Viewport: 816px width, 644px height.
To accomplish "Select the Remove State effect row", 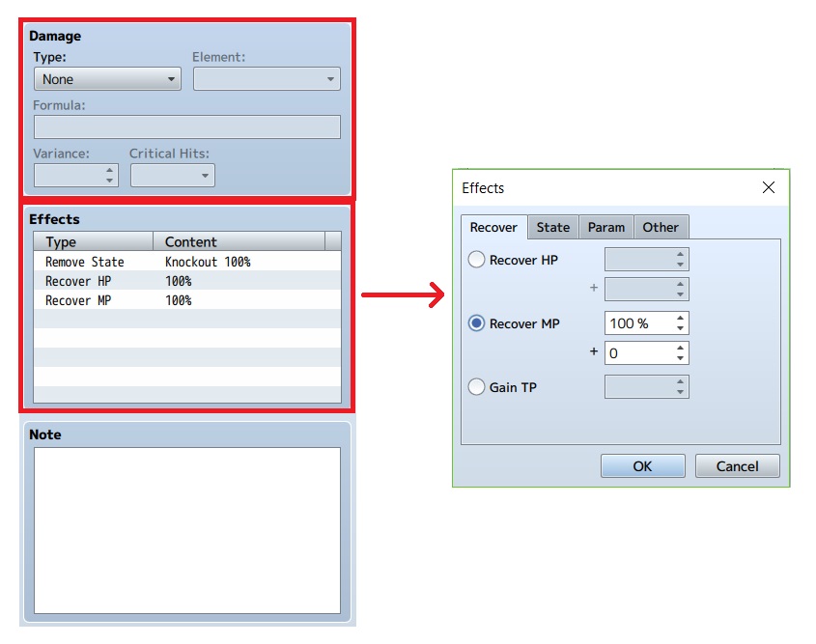I will point(187,262).
